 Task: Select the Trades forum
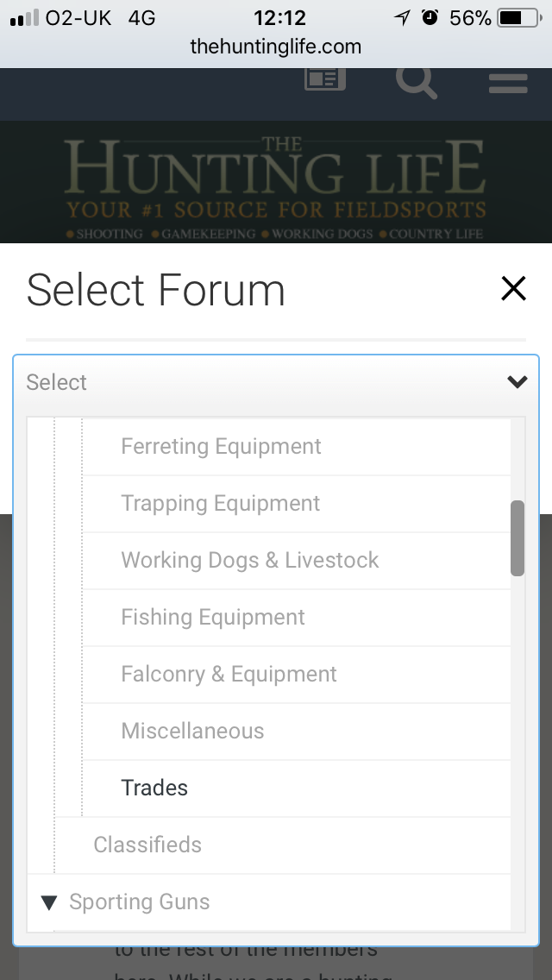pos(154,788)
